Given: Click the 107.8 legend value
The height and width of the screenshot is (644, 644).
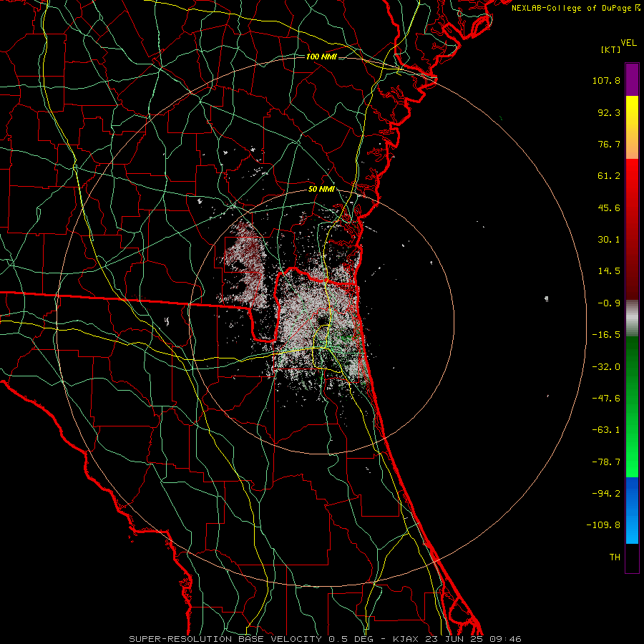Looking at the screenshot, I should click(x=606, y=80).
